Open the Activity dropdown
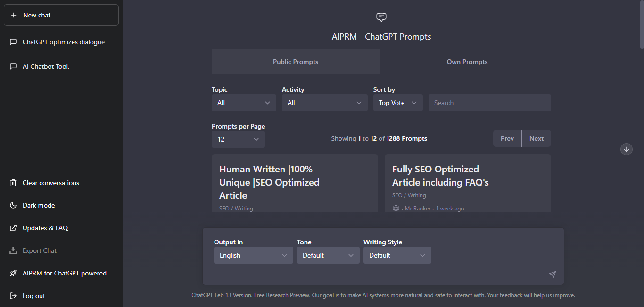Image resolution: width=644 pixels, height=307 pixels. 325,103
